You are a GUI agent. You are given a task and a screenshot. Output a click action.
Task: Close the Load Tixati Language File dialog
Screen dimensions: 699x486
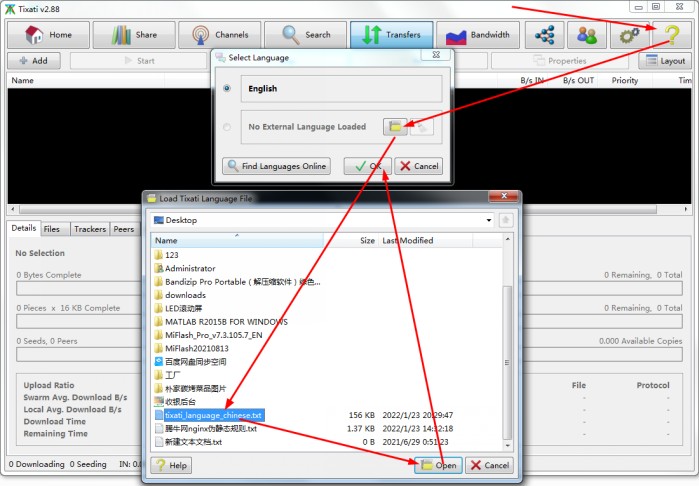tap(504, 196)
